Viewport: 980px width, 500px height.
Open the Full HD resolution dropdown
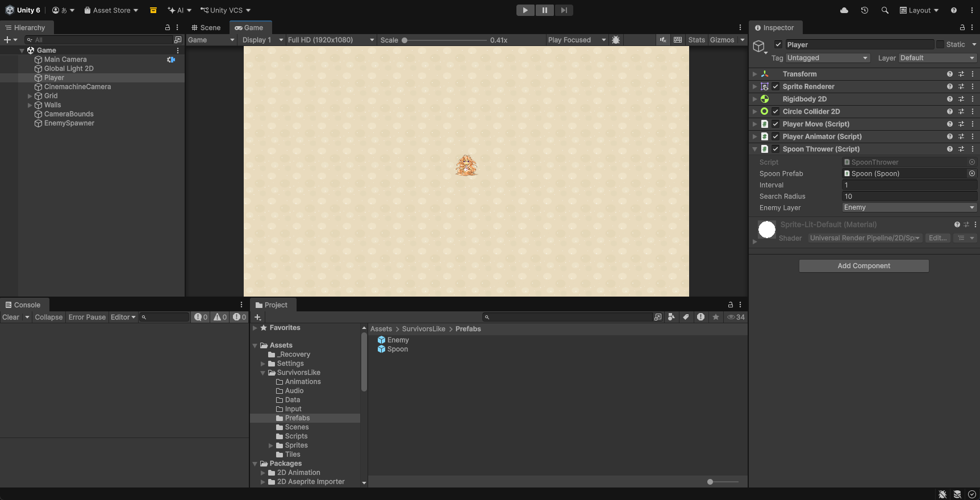[331, 40]
